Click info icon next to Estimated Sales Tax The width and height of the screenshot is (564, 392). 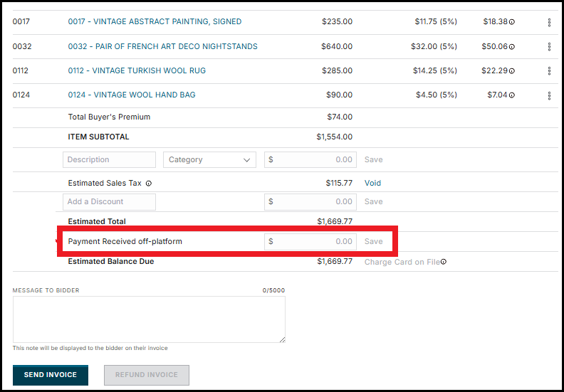[149, 184]
